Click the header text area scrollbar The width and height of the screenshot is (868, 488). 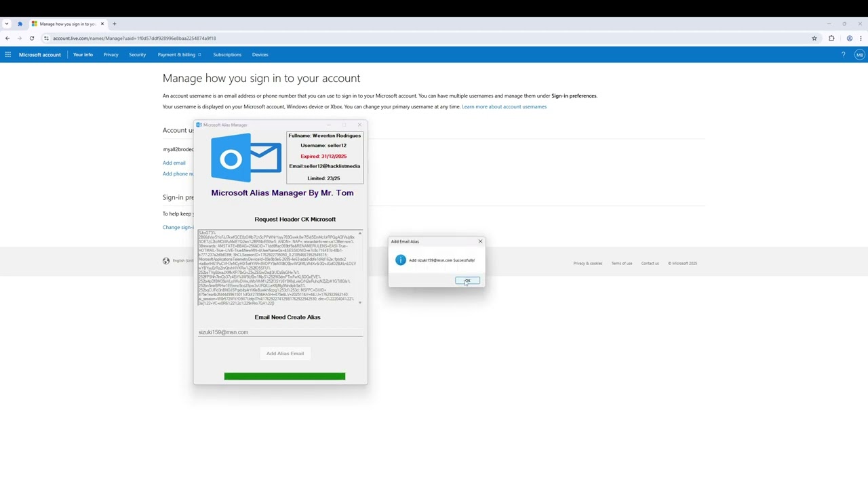coord(360,268)
